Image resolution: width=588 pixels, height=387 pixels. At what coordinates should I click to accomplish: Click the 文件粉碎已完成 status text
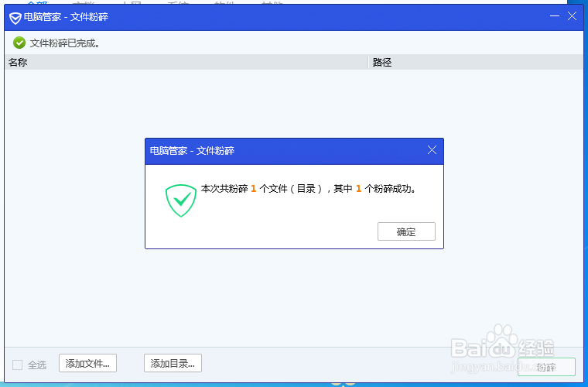(x=65, y=43)
